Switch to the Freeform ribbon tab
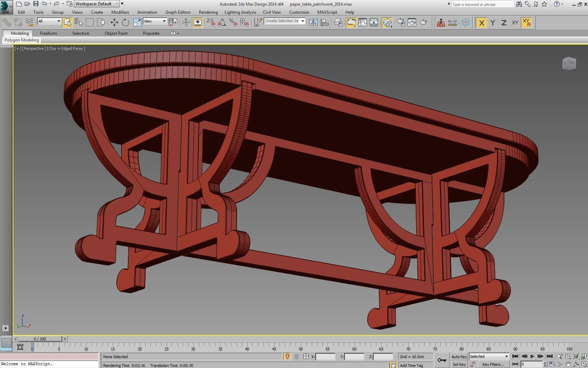The width and height of the screenshot is (588, 368). 48,33
